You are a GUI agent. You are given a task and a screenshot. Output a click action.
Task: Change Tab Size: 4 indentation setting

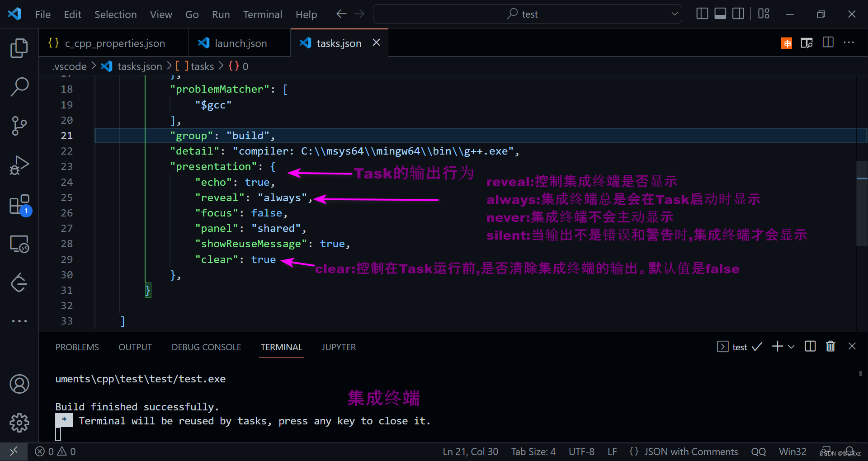pos(533,452)
